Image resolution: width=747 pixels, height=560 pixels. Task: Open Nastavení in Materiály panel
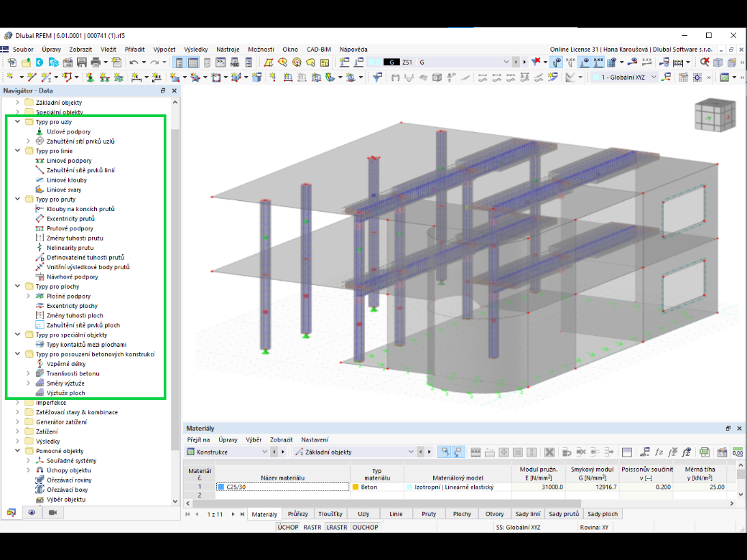pos(315,439)
